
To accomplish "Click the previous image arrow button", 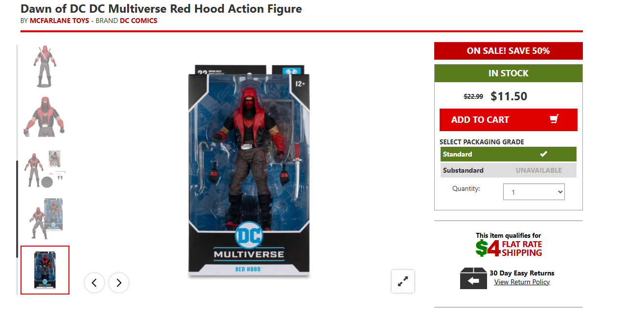I will tap(94, 282).
